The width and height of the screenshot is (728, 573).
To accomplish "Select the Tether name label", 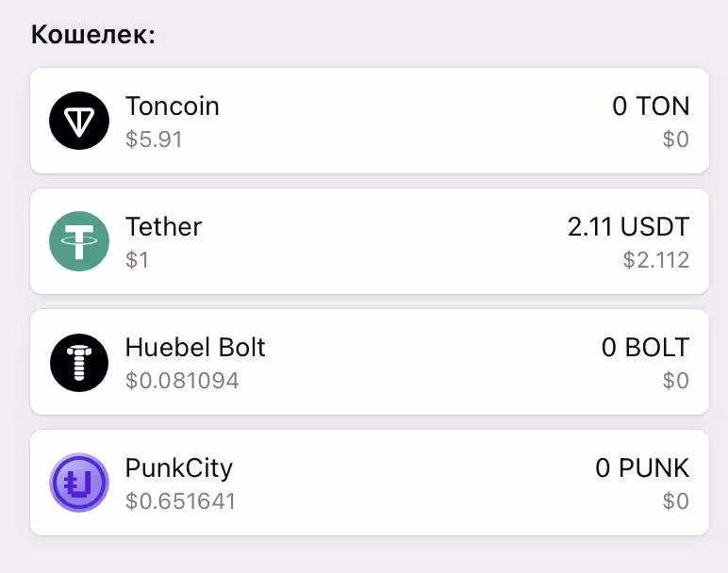I will pos(163,227).
